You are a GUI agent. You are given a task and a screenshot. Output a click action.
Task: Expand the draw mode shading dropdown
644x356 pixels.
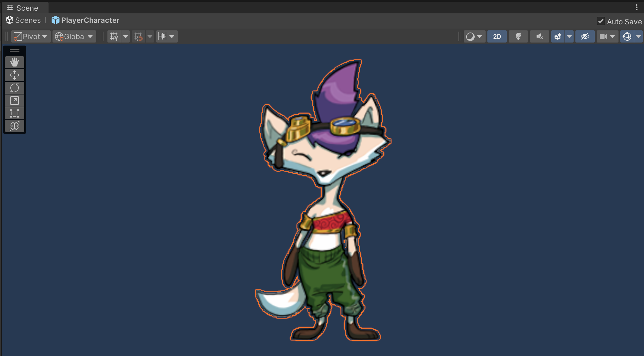[x=474, y=36]
